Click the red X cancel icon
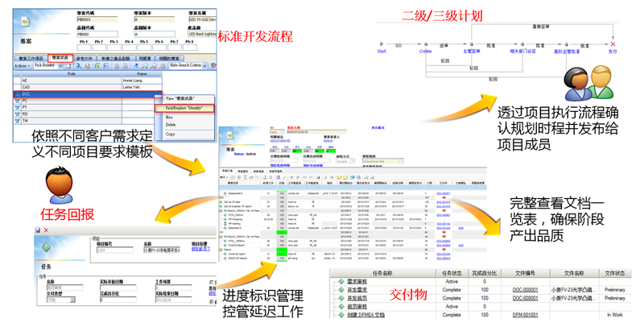Viewport: 644px width, 323px height. point(47,231)
